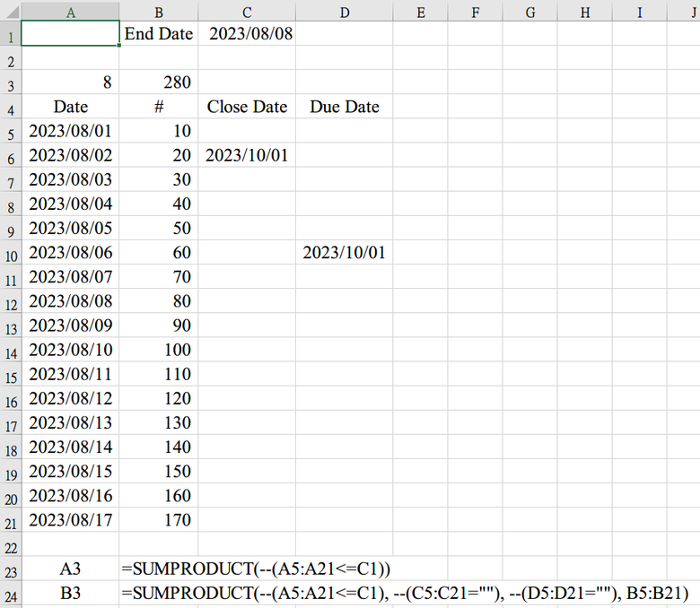The image size is (700, 608).
Task: Select the B3 label cell in row 24
Action: [x=70, y=593]
